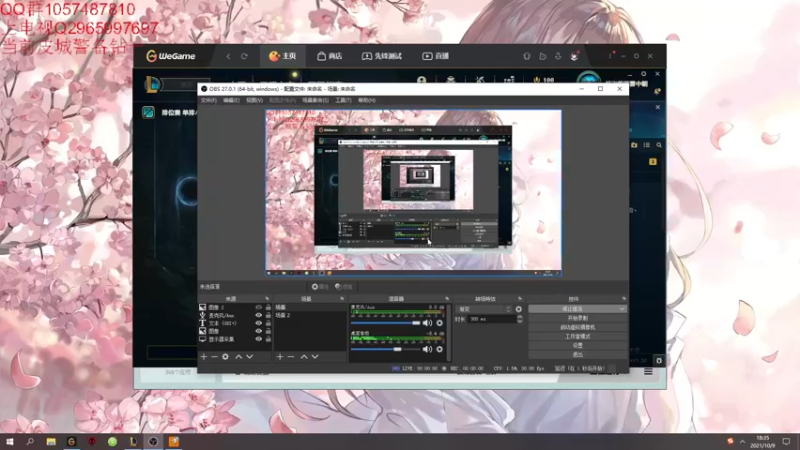The width and height of the screenshot is (800, 450).
Task: Expand arrow on 停止推流 button
Action: point(622,309)
